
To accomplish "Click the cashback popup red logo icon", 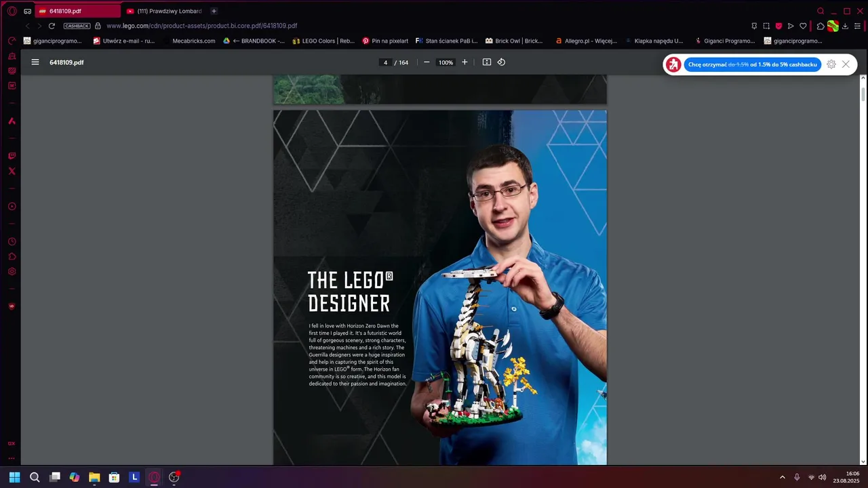I will pyautogui.click(x=673, y=64).
